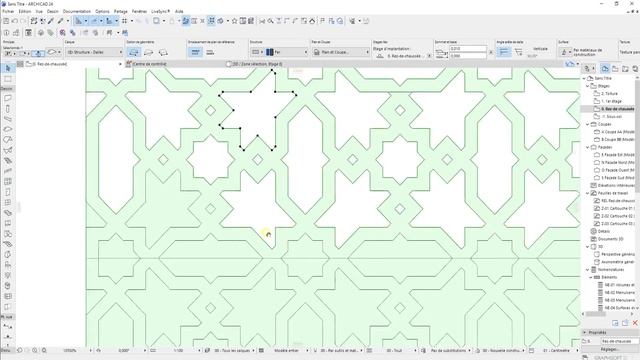Select the Column tool in the toolbox
The image size is (640, 360).
(x=8, y=109)
